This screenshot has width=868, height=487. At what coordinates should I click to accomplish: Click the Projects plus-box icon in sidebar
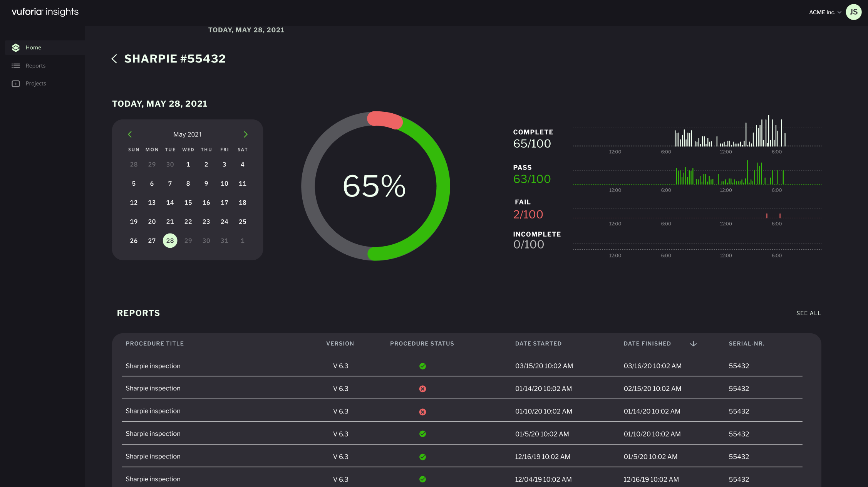(x=16, y=84)
